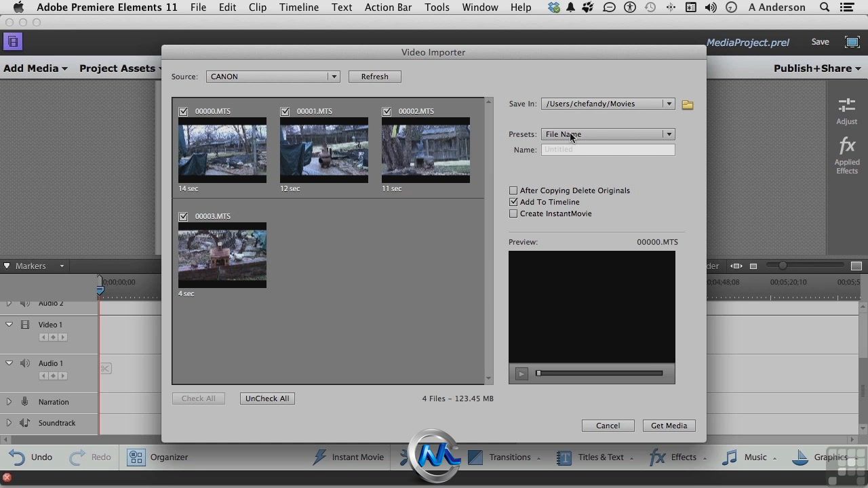Uncheck the 00003.MTS clip checkbox
Viewport: 868px width, 488px height.
tap(183, 217)
